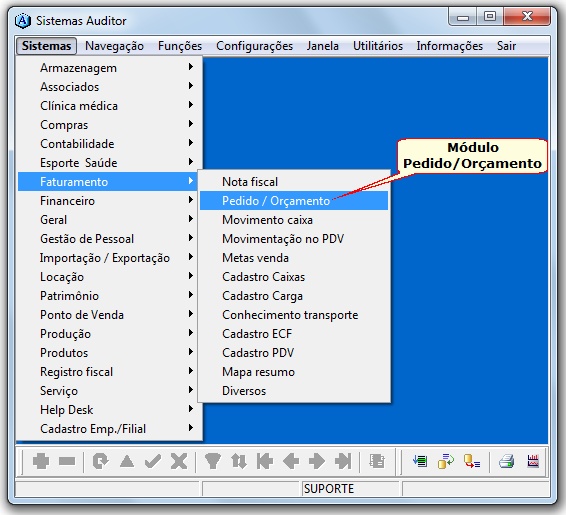The image size is (566, 515).
Task: Expand the Produtos submenu arrow
Action: click(191, 352)
